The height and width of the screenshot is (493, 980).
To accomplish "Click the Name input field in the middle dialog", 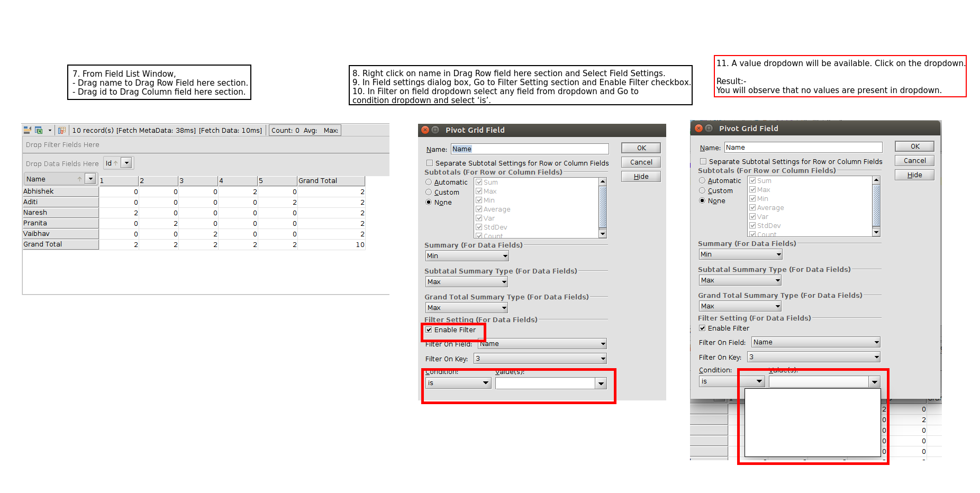I will tap(530, 149).
